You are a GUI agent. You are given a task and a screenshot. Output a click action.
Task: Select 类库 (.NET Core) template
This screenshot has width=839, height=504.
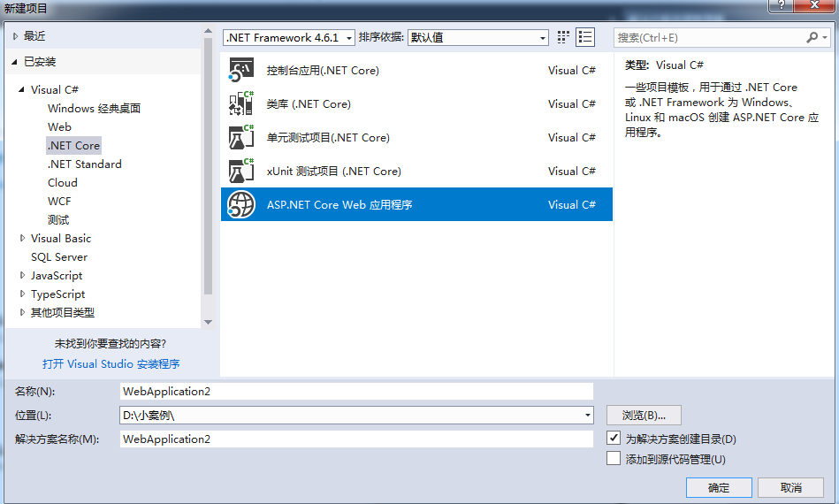click(x=416, y=103)
